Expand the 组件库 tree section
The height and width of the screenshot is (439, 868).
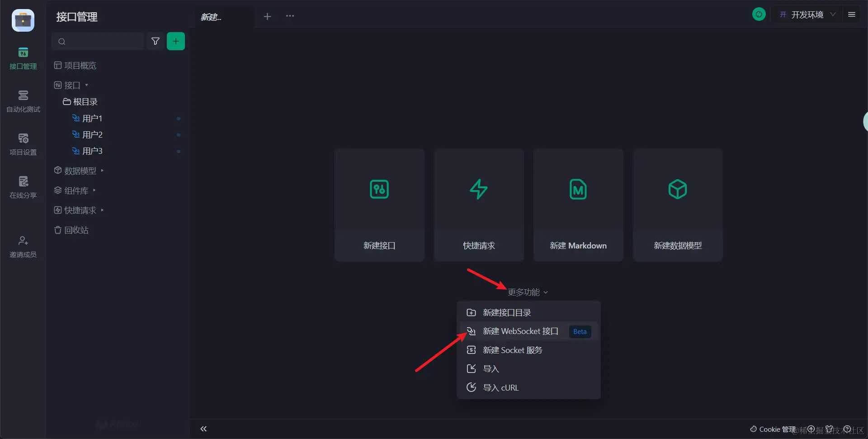75,191
